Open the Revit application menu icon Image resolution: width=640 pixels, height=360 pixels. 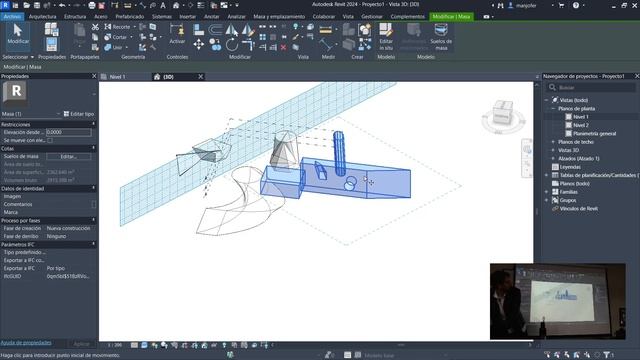[5, 5]
